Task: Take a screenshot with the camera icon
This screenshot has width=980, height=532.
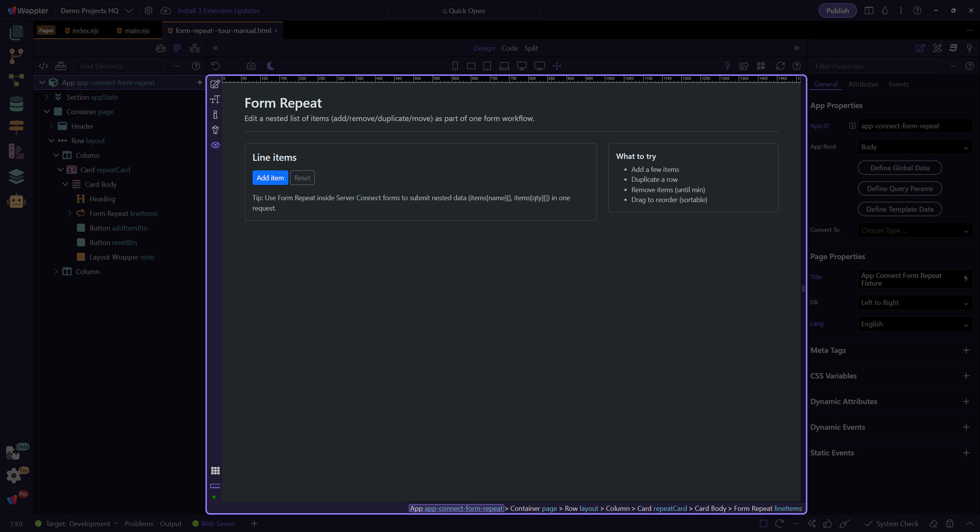Action: (251, 66)
